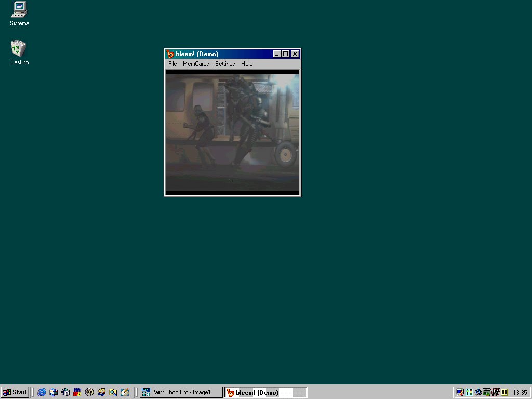Click the green circuit-board tray icon
The width and height of the screenshot is (532, 399).
click(486, 393)
